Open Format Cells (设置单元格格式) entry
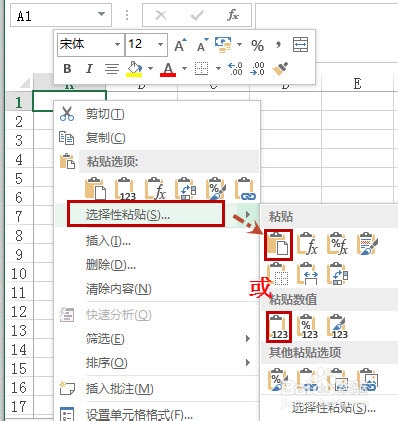This screenshot has width=398, height=421. (x=157, y=414)
